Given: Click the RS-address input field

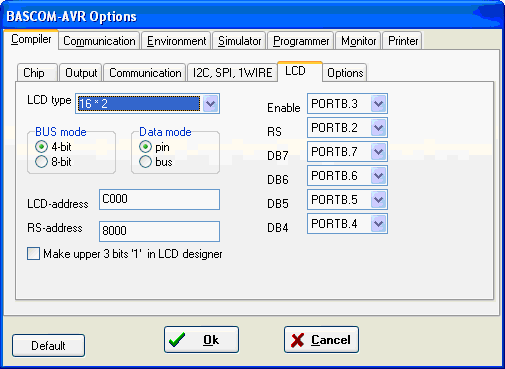Looking at the screenshot, I should (159, 231).
